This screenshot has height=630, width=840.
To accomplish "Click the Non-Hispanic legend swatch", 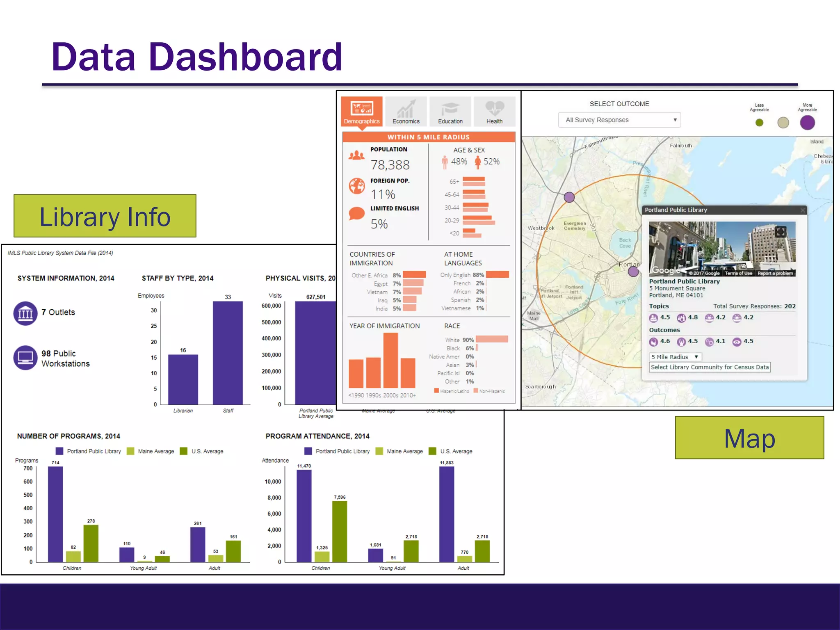I will 476,390.
